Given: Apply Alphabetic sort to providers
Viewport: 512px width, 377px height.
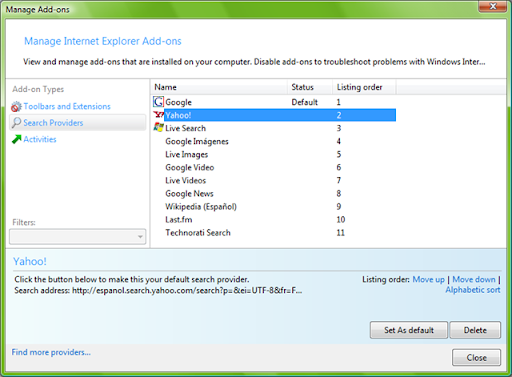Looking at the screenshot, I should click(473, 290).
